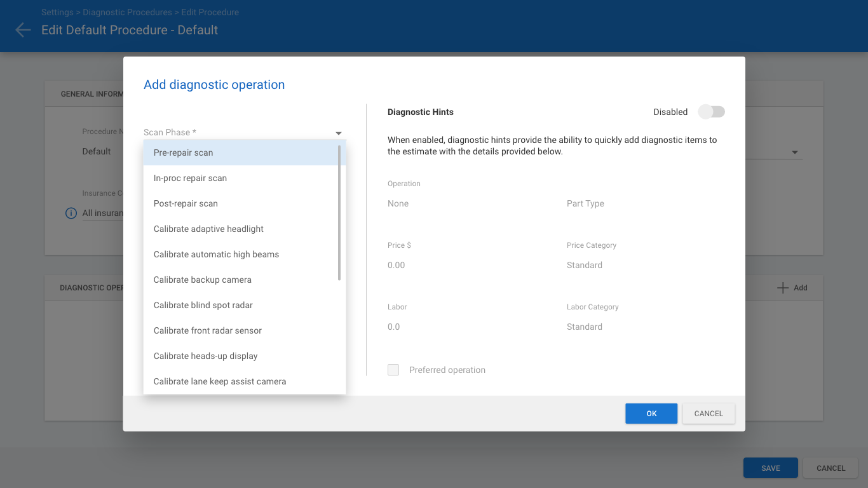Open Diagnostic Procedures breadcrumb link
The height and width of the screenshot is (488, 868).
pos(127,12)
